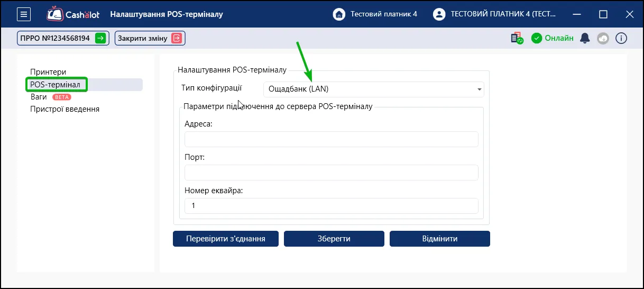Click the Номер еквайра field

[331, 206]
